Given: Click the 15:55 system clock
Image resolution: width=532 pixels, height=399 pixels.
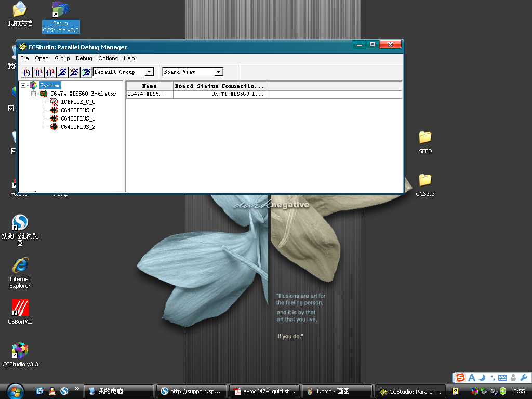Looking at the screenshot, I should 518,391.
